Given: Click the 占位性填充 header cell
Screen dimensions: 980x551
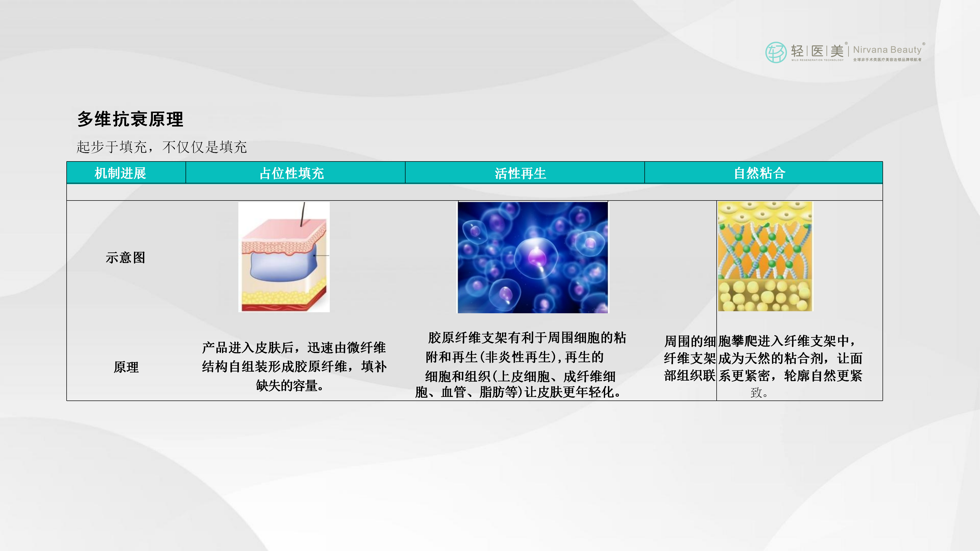Looking at the screenshot, I should coord(295,173).
